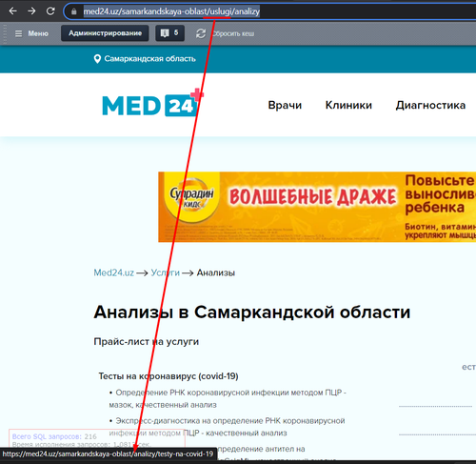Screen dimensions: 476x464
Task: Follow Med24.uz breadcrumb link
Action: [113, 272]
